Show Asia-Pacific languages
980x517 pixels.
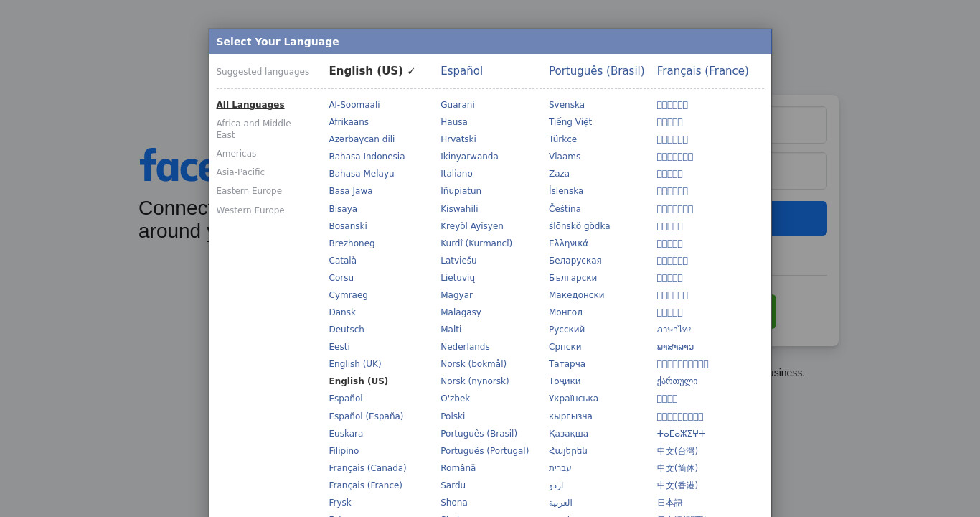240,172
